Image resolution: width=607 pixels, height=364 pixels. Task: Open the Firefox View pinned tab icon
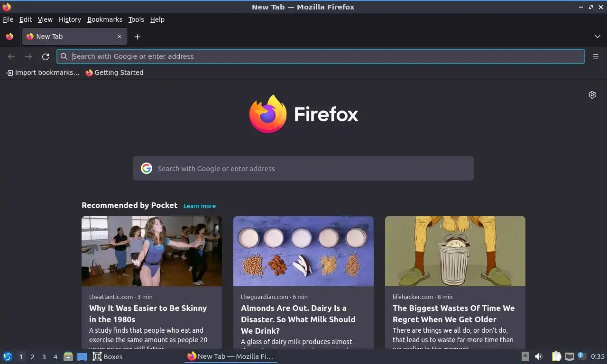9,36
